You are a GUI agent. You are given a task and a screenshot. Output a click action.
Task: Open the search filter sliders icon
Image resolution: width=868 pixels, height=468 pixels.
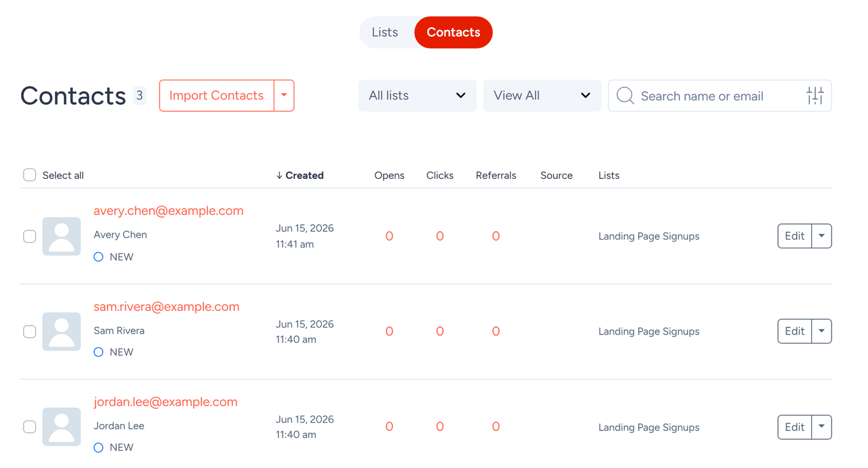(x=815, y=96)
